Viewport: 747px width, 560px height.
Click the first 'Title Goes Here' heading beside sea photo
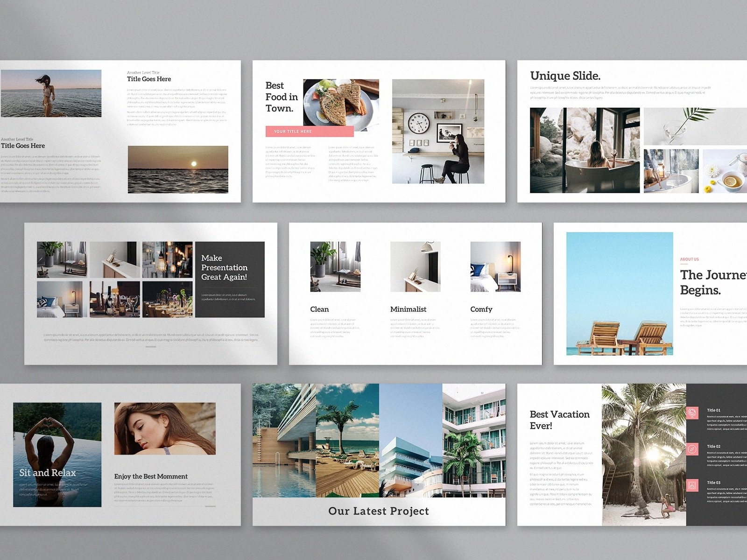[x=149, y=79]
